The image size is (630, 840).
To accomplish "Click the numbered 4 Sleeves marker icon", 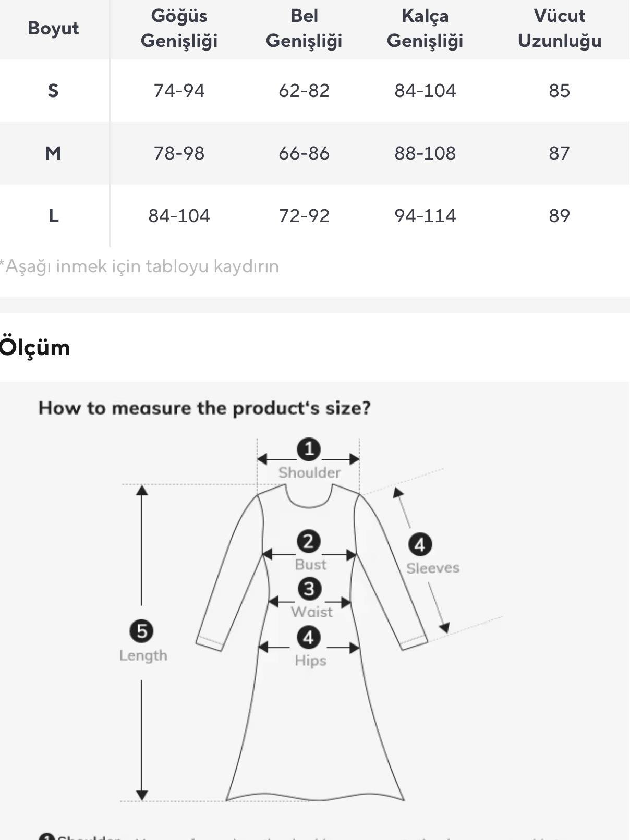I will [420, 545].
